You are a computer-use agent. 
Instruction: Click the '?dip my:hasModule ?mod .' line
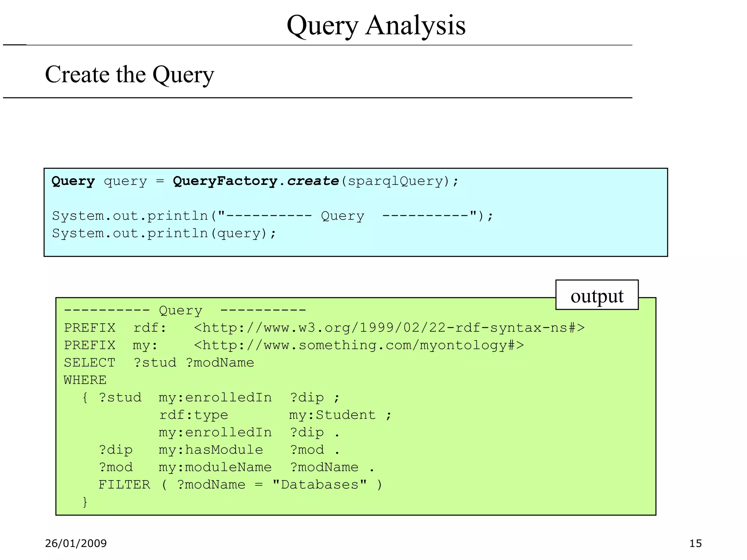point(219,450)
